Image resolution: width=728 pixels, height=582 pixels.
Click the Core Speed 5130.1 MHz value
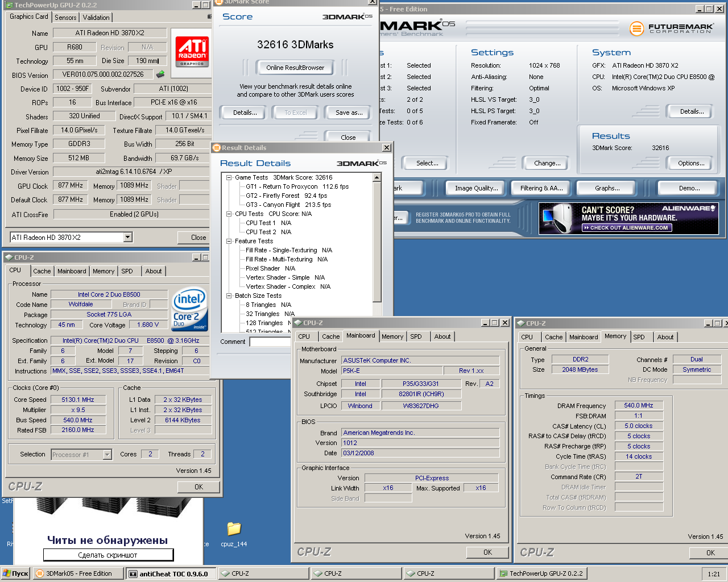coord(77,400)
